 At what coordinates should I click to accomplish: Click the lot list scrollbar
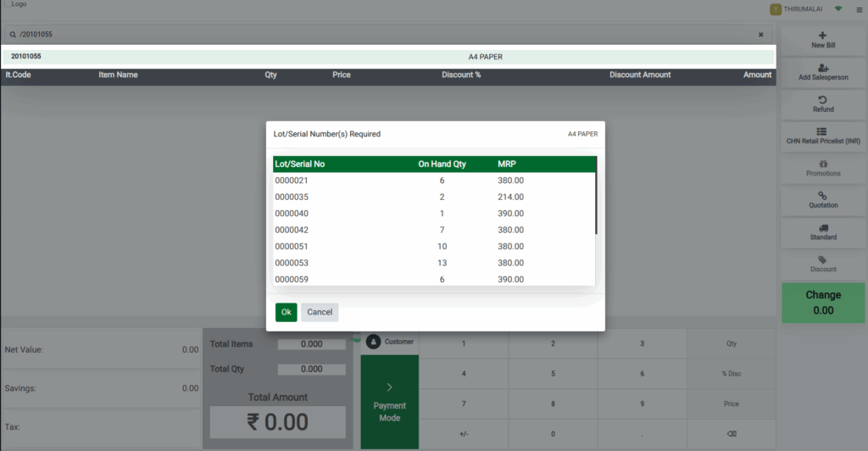(596, 195)
